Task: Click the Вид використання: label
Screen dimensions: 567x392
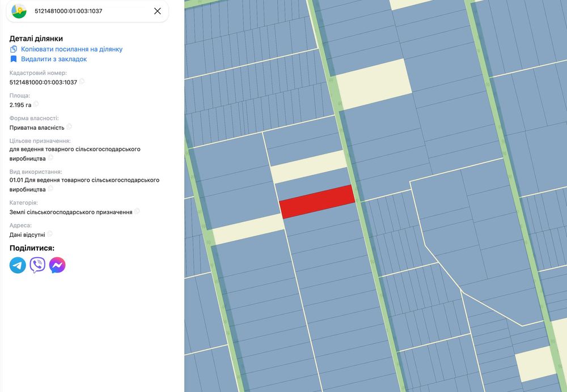Action: 36,172
